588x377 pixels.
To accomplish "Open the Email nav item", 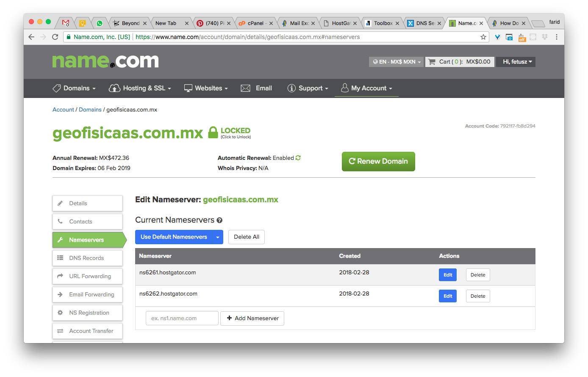I will (x=256, y=88).
